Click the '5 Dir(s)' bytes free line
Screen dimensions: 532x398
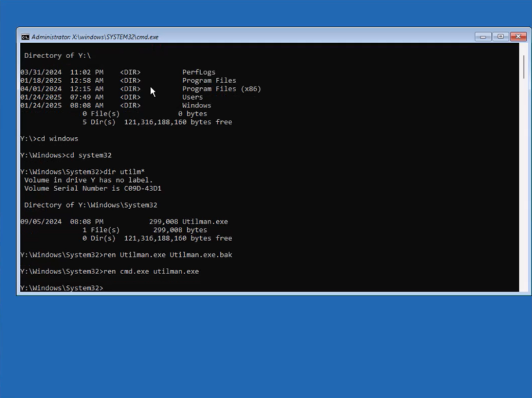[x=157, y=122]
